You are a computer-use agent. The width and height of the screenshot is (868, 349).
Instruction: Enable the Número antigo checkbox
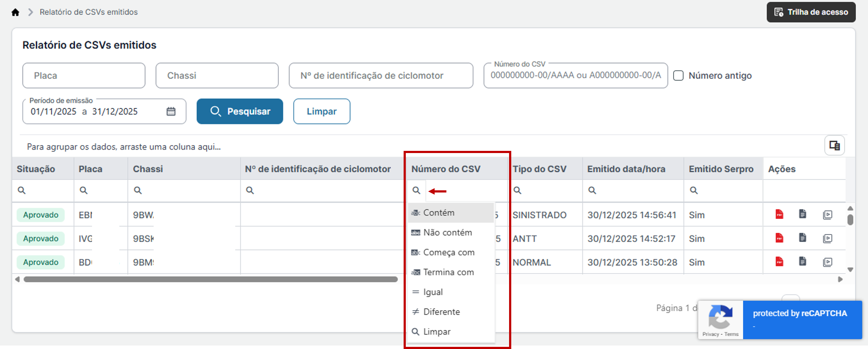pos(678,75)
